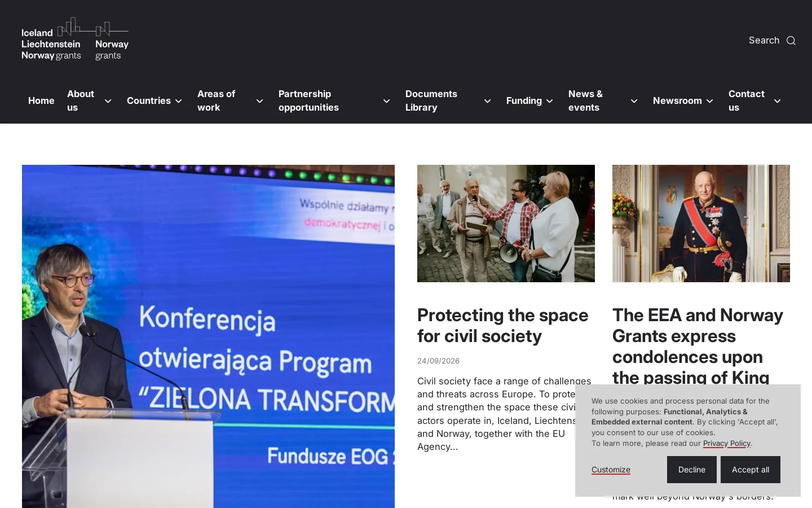This screenshot has width=812, height=508.
Task: Open the Privacy Policy link
Action: pos(727,444)
